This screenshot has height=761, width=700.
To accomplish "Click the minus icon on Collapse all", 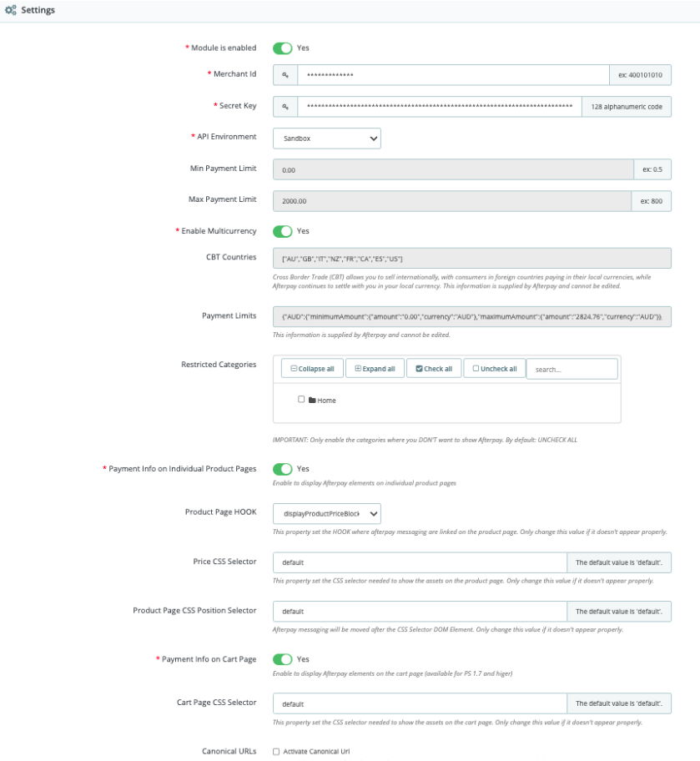I will [294, 368].
